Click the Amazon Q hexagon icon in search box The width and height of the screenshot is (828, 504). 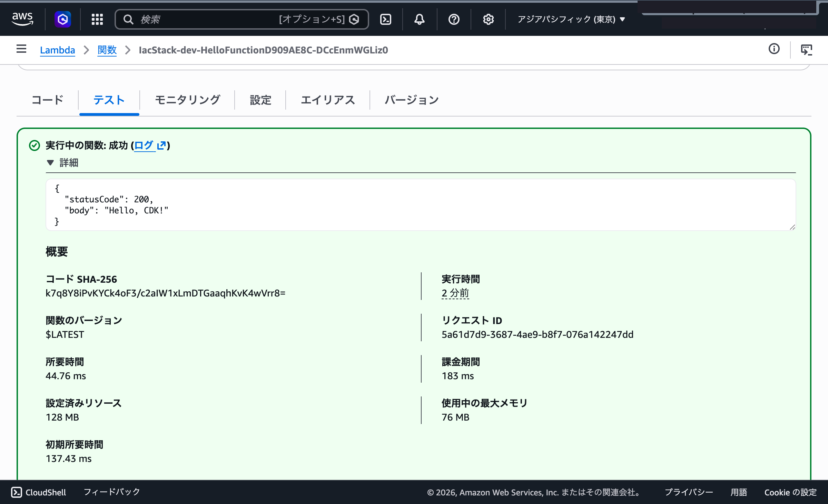coord(354,19)
